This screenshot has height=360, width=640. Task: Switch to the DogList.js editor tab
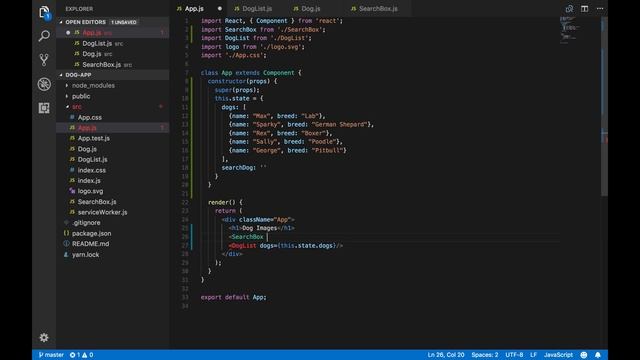point(257,9)
